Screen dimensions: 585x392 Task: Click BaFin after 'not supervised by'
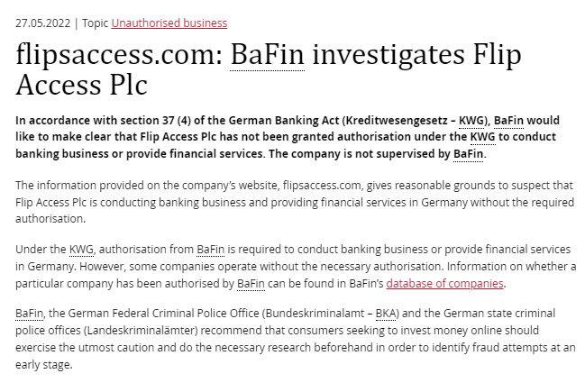click(468, 154)
